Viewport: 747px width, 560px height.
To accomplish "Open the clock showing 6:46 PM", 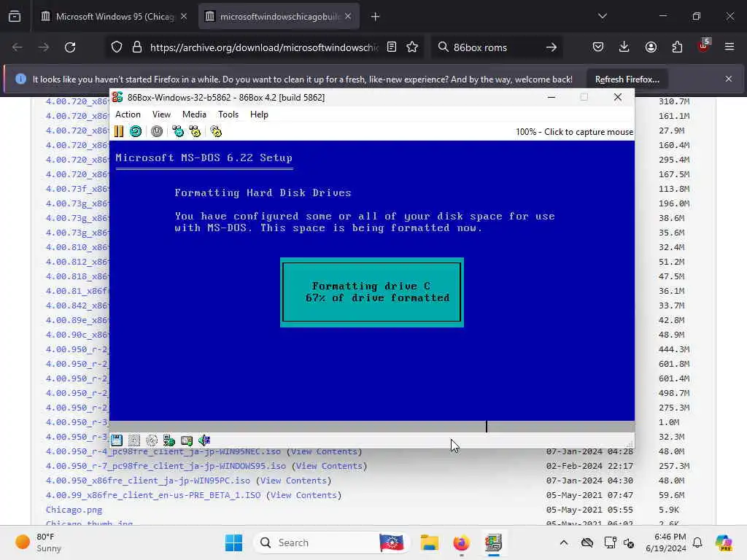I will pyautogui.click(x=665, y=542).
